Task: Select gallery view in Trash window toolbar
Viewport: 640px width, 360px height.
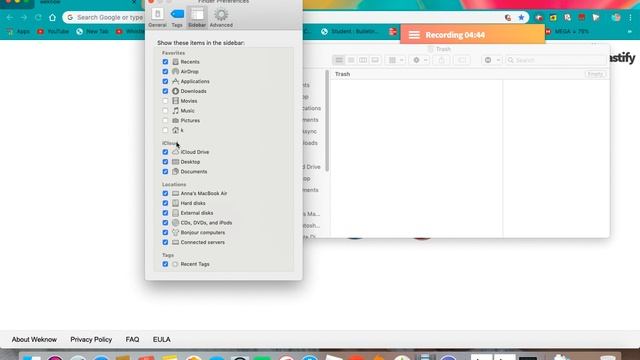Action: tap(375, 60)
